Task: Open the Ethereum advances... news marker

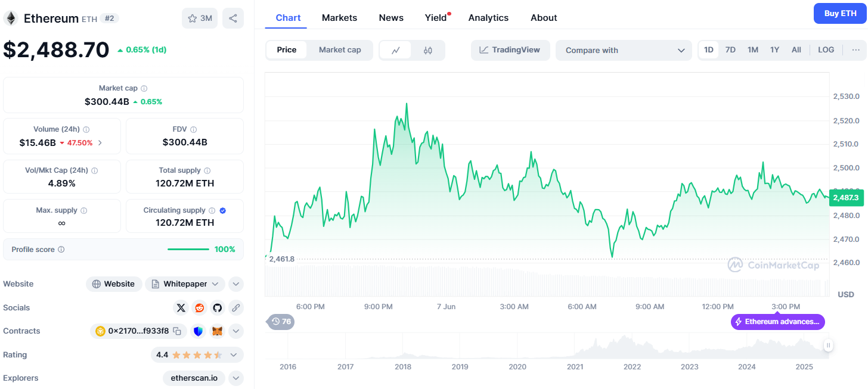Action: [x=778, y=322]
